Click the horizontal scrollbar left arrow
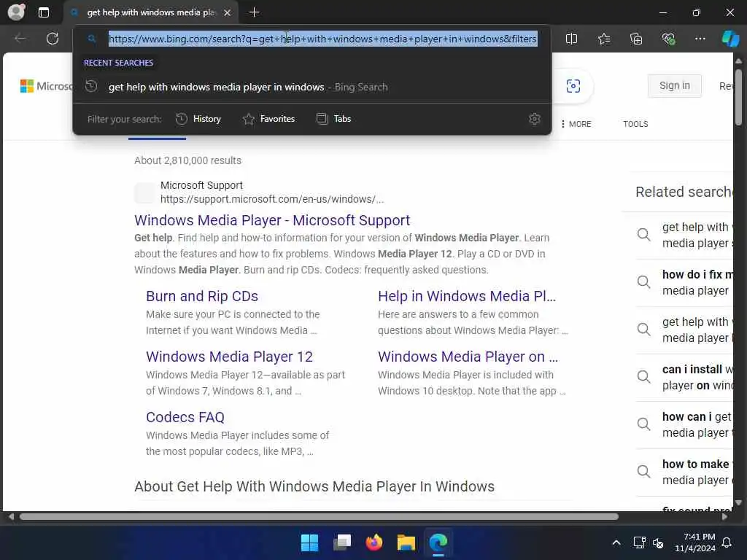This screenshot has height=560, width=747. (x=10, y=517)
